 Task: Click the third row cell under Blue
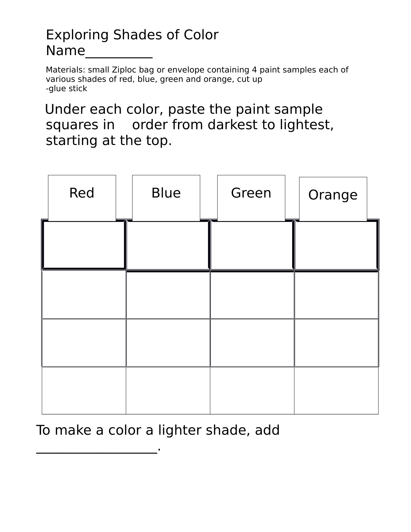pyautogui.click(x=168, y=343)
